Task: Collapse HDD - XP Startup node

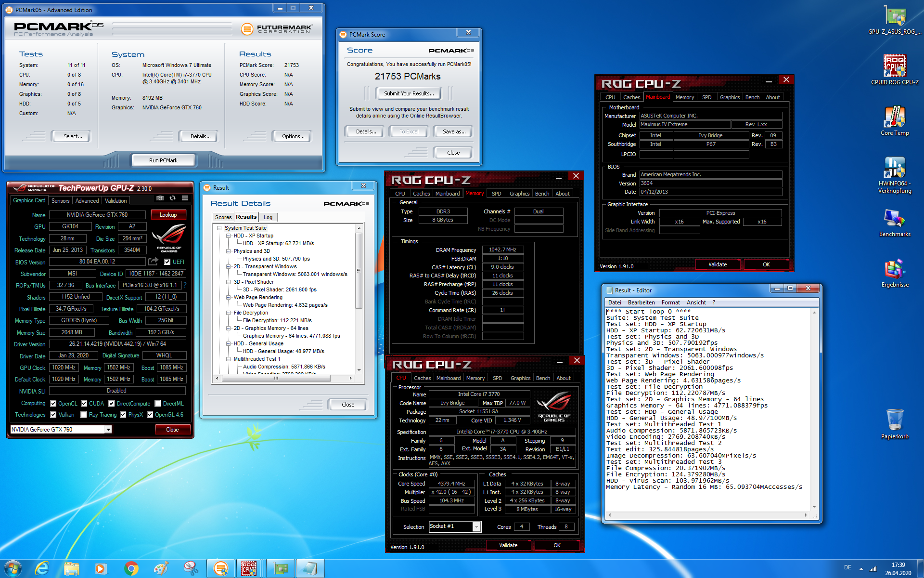Action: click(229, 236)
